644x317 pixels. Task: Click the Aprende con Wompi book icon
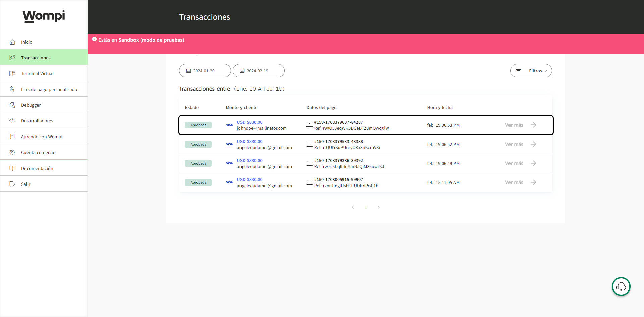pyautogui.click(x=12, y=137)
